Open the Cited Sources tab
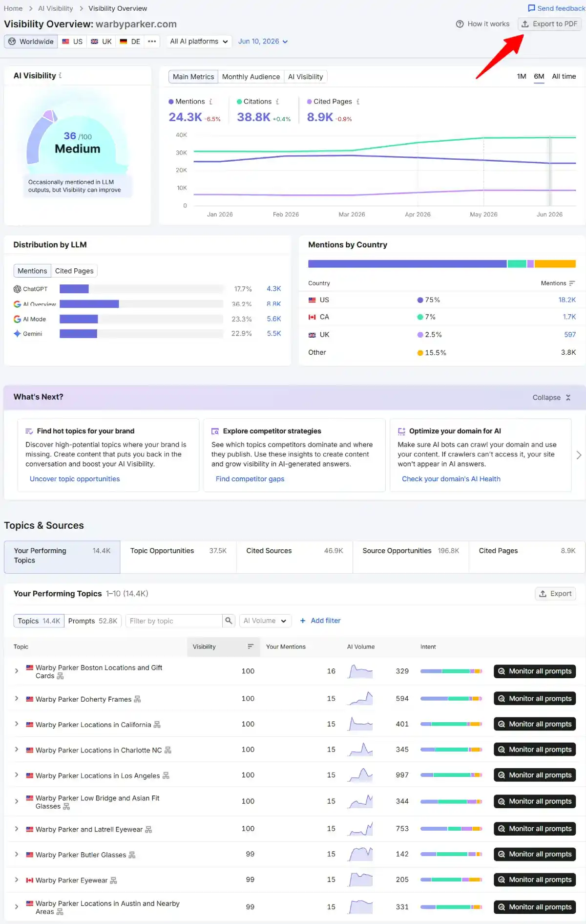 coord(294,557)
